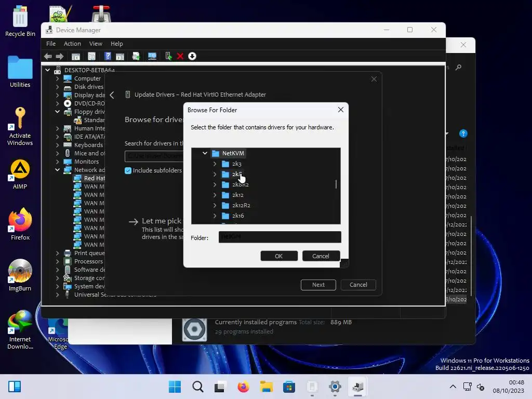This screenshot has width=532, height=399.
Task: Expand the Disk drives category
Action: pos(57,87)
